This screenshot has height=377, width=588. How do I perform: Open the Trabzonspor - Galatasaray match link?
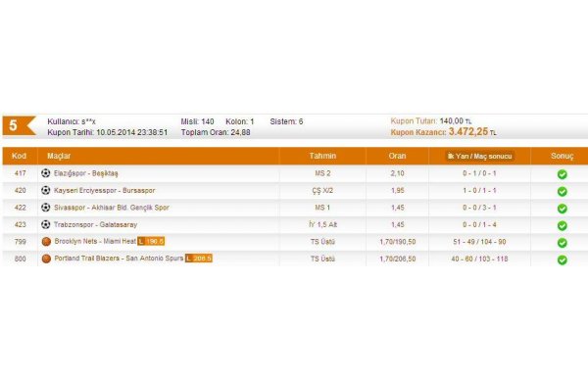(96, 225)
